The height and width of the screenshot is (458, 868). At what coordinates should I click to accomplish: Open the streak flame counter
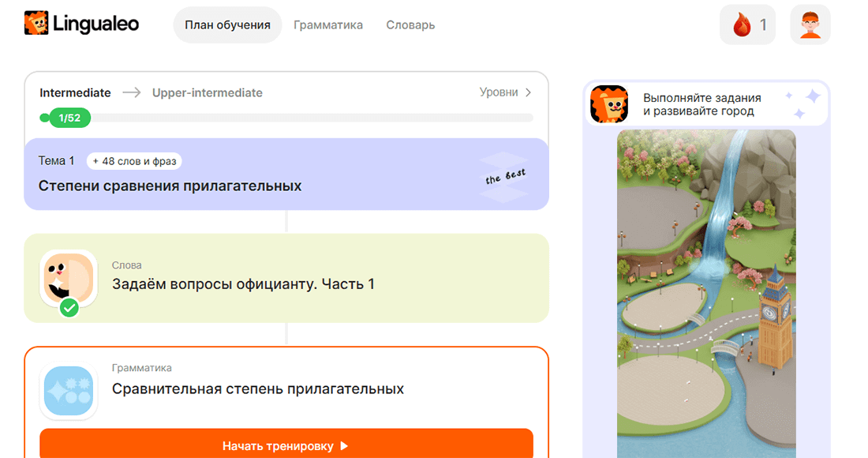pyautogui.click(x=747, y=24)
